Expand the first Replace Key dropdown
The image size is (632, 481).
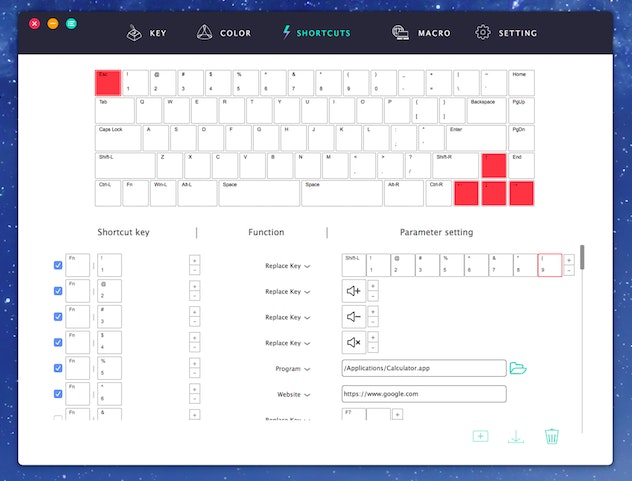pos(287,266)
